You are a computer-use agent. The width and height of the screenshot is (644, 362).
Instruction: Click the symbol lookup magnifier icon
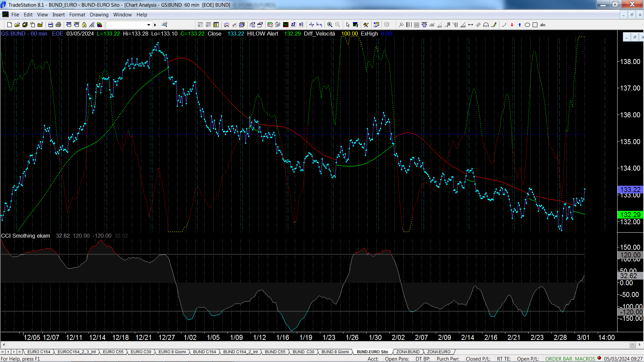point(164,24)
